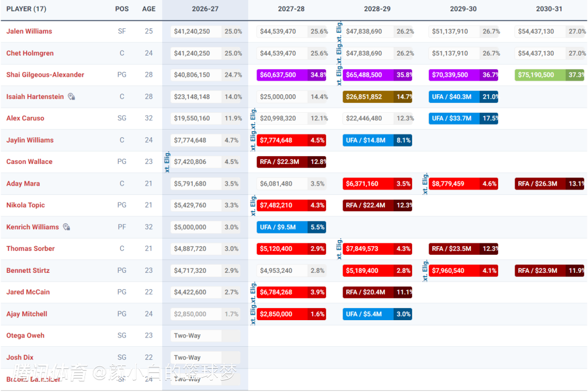
Task: Click Caruso's UFA / $33.7M cell
Action: tap(463, 118)
